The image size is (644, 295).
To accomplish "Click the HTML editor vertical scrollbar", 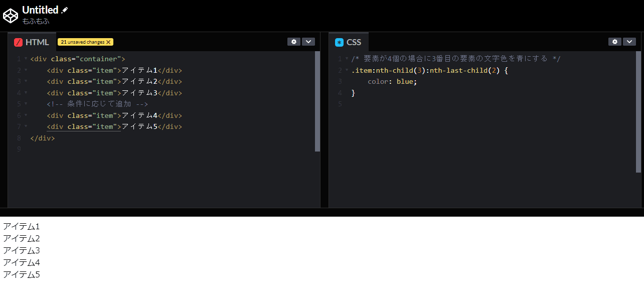I will coord(317,100).
